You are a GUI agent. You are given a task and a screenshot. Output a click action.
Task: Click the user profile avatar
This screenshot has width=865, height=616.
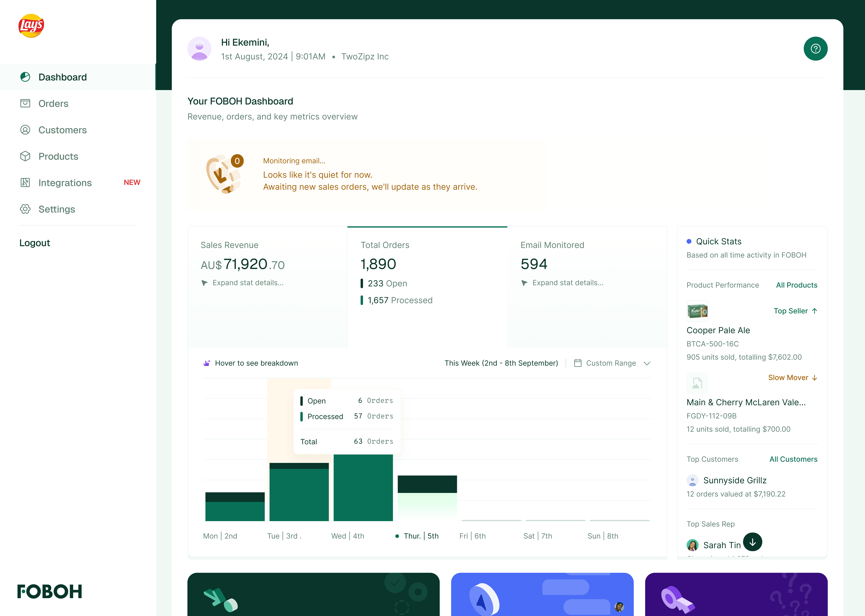click(x=200, y=48)
